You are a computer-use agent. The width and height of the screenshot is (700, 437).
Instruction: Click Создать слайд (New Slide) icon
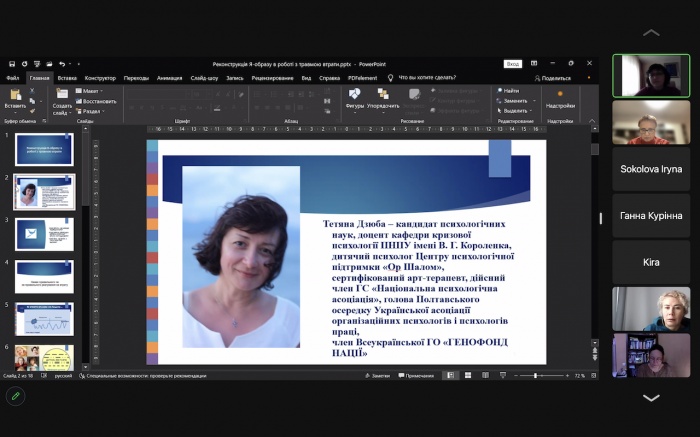click(x=62, y=97)
